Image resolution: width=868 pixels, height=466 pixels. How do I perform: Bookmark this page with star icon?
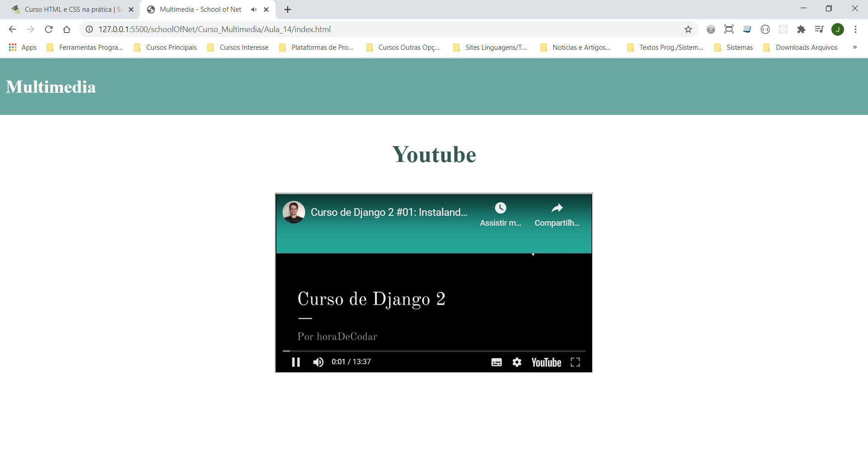click(x=688, y=29)
